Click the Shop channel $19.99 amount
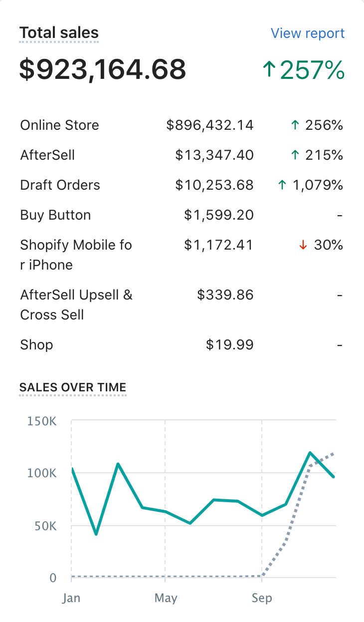Viewport: 364px width, 622px height. tap(229, 345)
